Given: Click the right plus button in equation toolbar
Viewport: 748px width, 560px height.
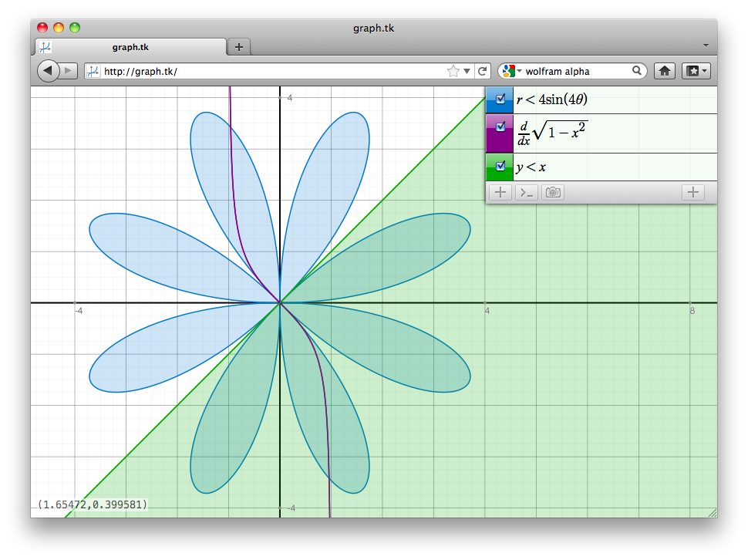Looking at the screenshot, I should 693,192.
